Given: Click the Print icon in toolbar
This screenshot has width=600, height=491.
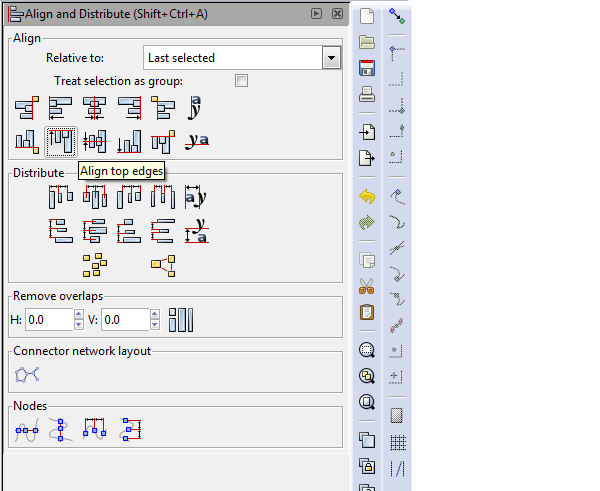Looking at the screenshot, I should 367,95.
